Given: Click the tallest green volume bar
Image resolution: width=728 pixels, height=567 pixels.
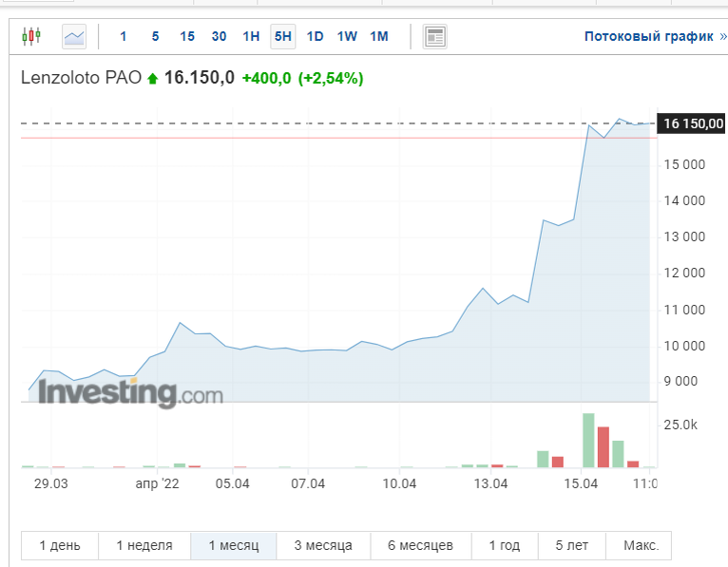Looking at the screenshot, I should coord(588,441).
